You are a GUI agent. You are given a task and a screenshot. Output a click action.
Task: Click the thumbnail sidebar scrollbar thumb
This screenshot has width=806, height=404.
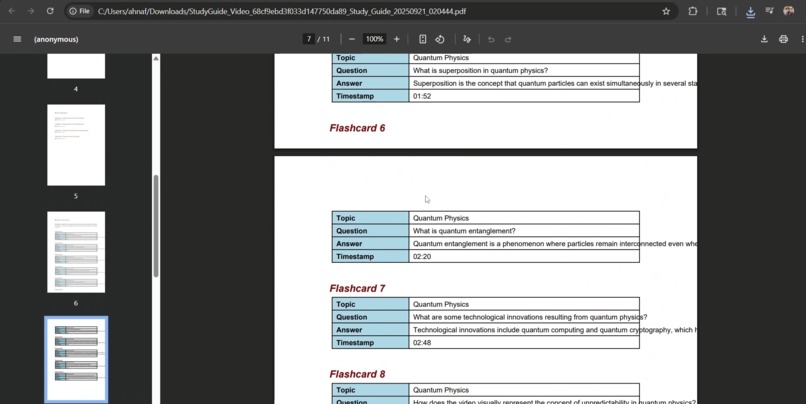[156, 226]
